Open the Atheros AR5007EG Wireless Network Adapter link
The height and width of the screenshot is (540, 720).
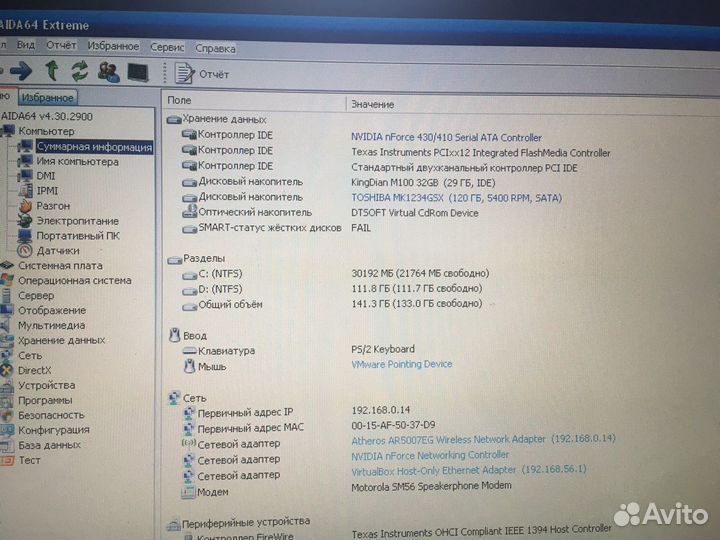click(449, 439)
